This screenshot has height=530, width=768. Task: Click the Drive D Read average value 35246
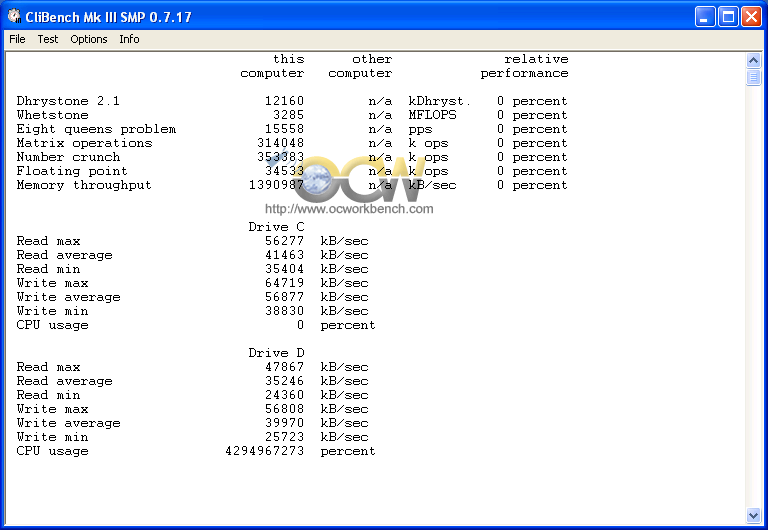[x=284, y=381]
